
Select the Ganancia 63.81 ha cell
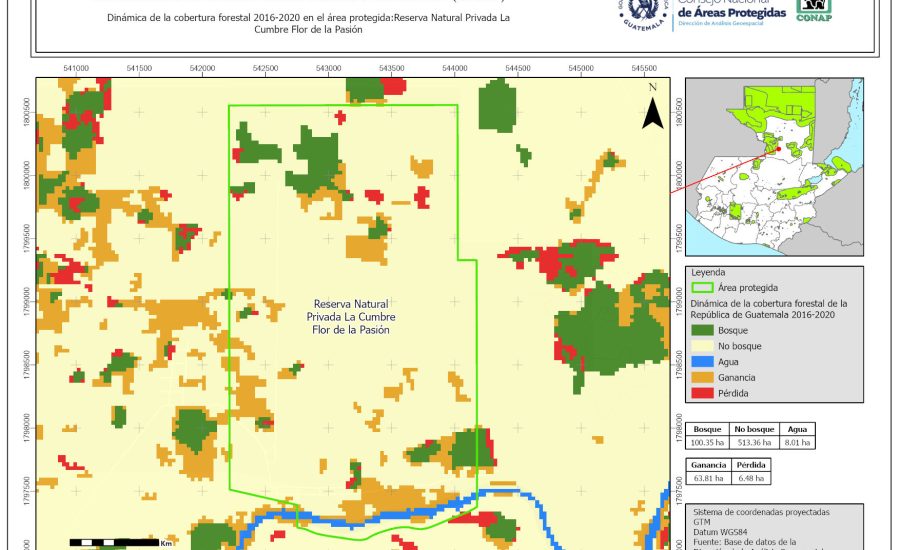coord(708,479)
